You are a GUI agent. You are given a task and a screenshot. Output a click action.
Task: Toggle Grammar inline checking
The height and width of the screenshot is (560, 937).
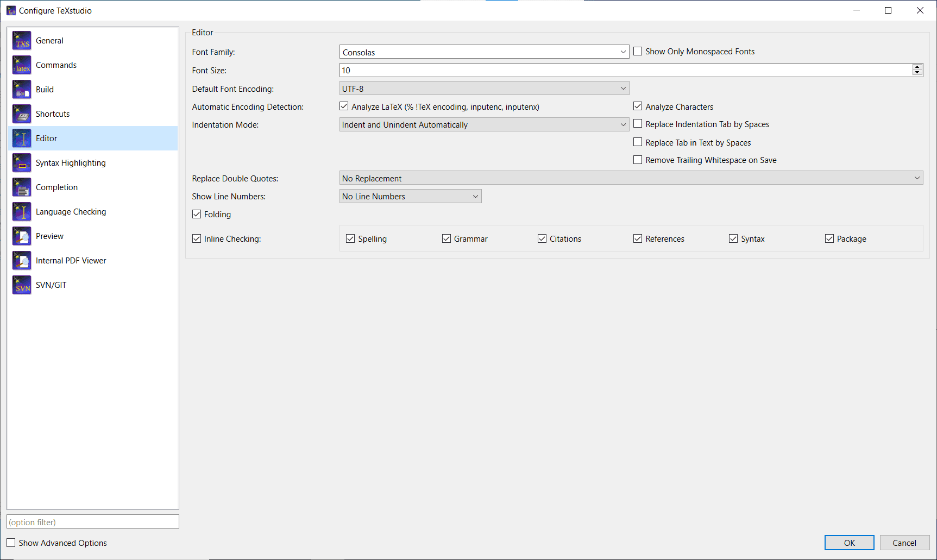pos(447,238)
